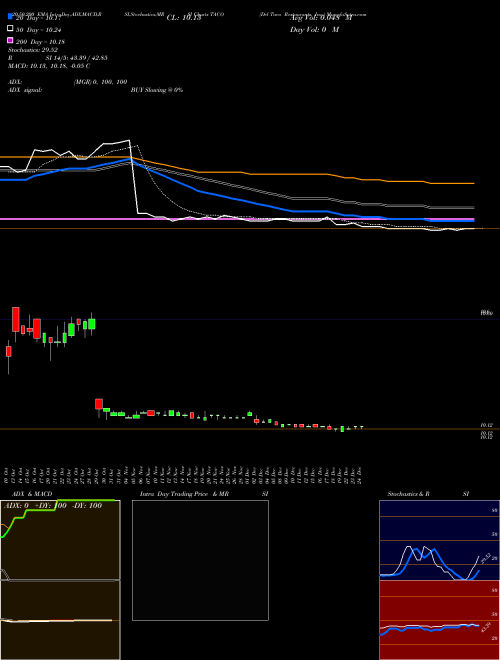Click the 'Avg Vol: 0.048 M' text
This screenshot has width=500, height=660.
coord(321,18)
